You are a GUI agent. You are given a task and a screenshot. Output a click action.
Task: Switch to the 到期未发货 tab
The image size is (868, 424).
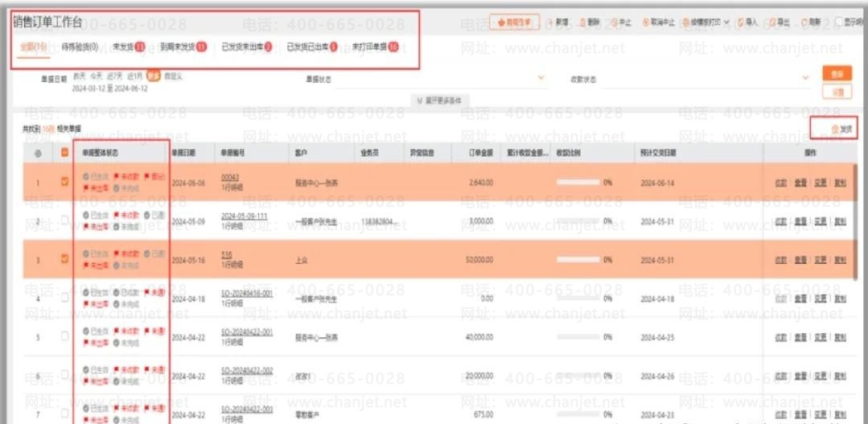click(x=183, y=47)
